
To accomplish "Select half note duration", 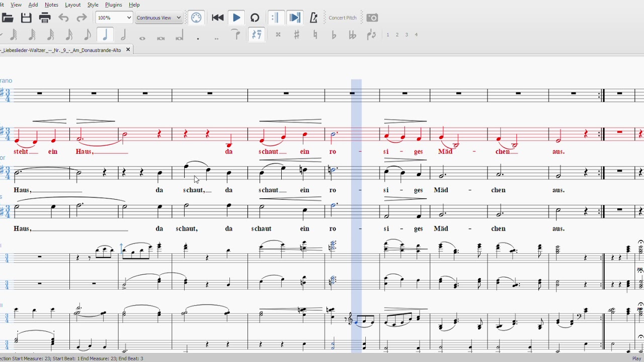I will pyautogui.click(x=124, y=35).
